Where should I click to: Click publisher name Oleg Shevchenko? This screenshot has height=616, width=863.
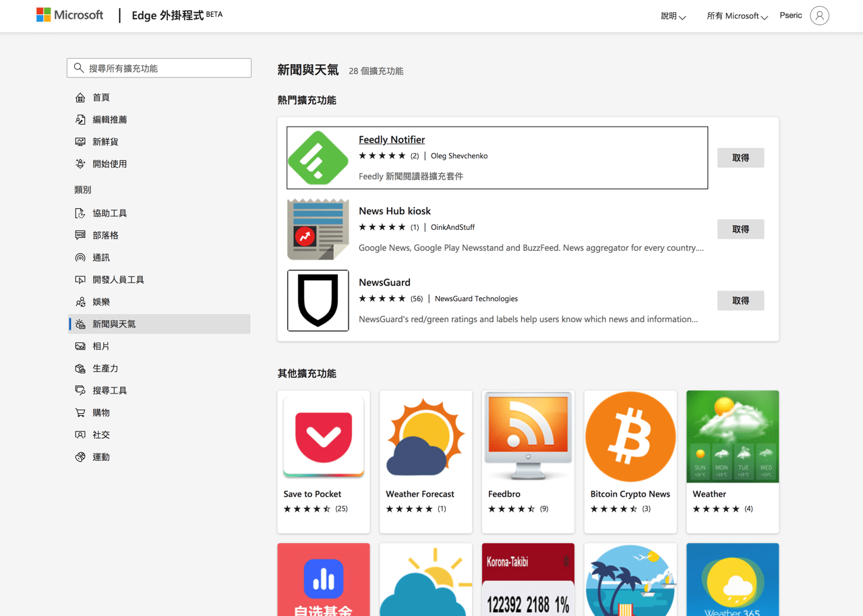[x=459, y=156]
